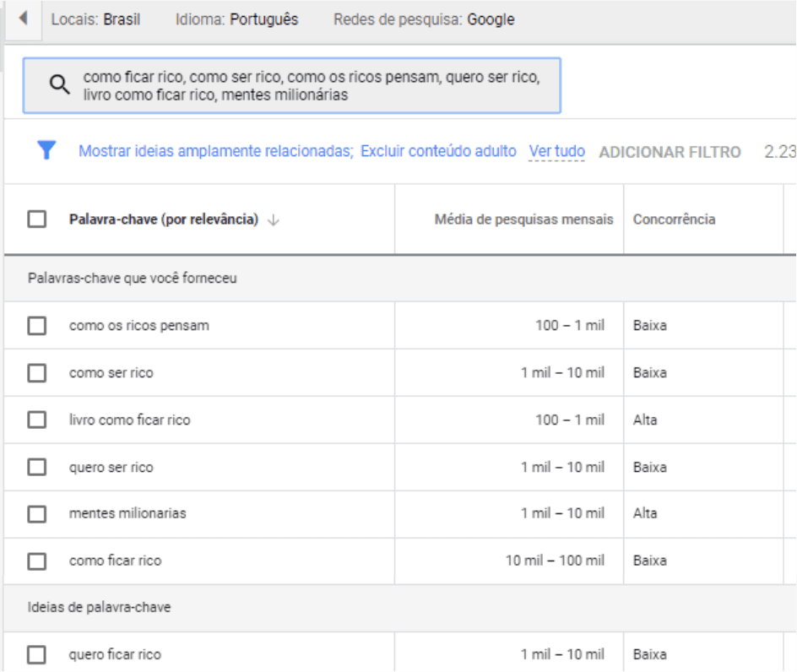Click keyword text quero ser rico
Screen dimensions: 797x672
point(111,467)
